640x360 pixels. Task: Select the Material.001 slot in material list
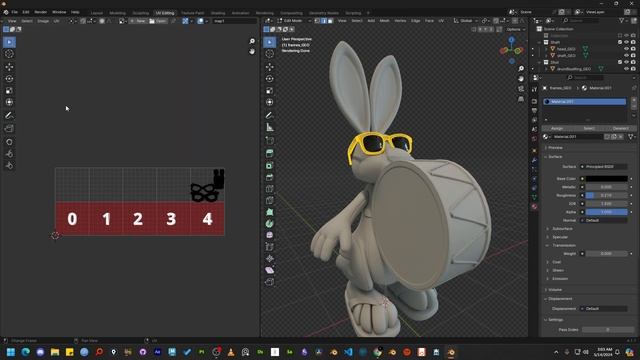point(584,102)
